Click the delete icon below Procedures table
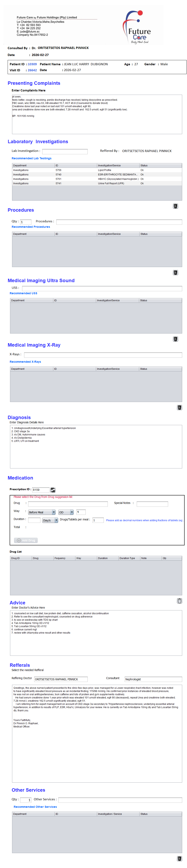 coord(175,273)
